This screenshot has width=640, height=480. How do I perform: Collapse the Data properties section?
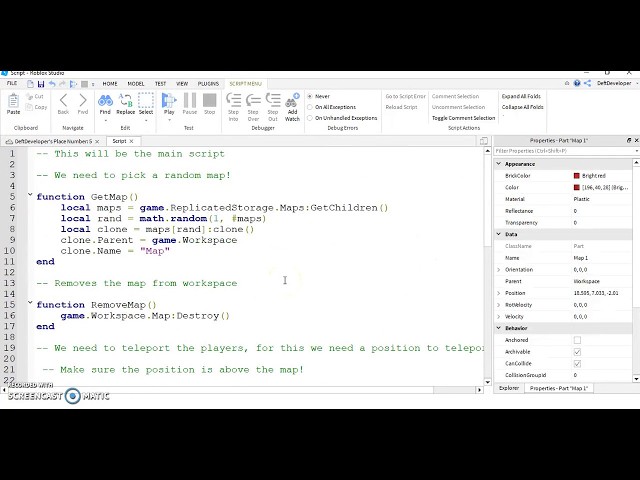coord(499,234)
